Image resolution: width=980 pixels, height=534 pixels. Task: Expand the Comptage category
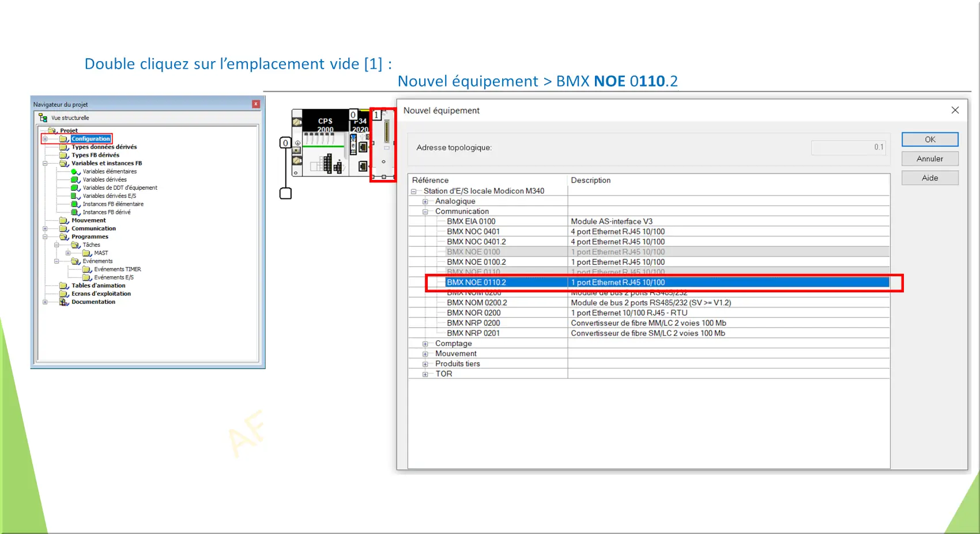tap(425, 344)
